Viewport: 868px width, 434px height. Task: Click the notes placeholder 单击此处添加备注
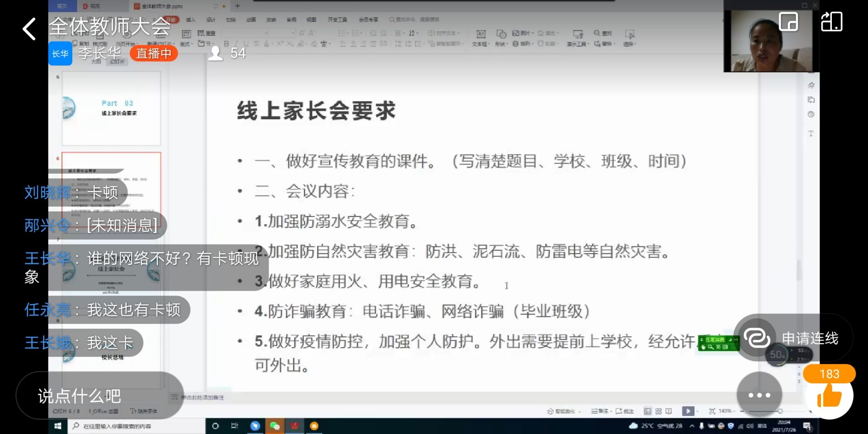click(203, 397)
